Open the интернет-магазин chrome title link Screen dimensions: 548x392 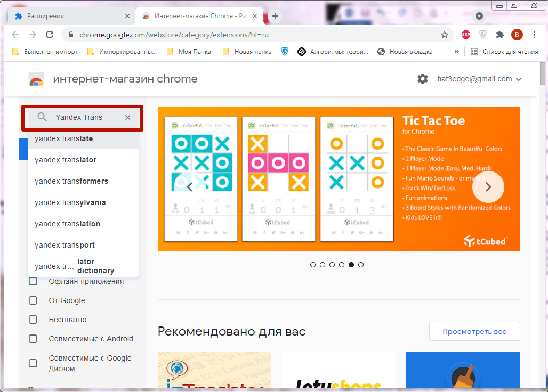point(125,79)
